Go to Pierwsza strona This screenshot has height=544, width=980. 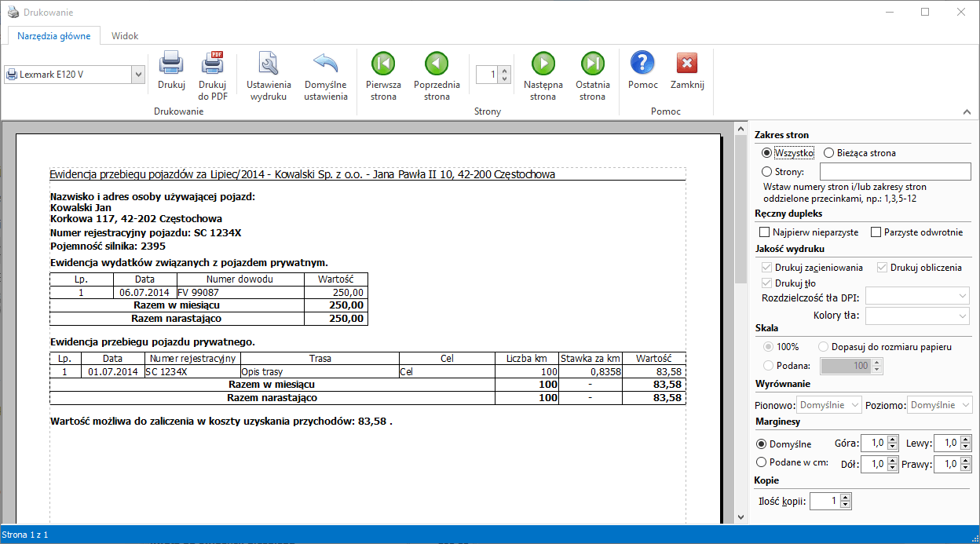tap(383, 64)
